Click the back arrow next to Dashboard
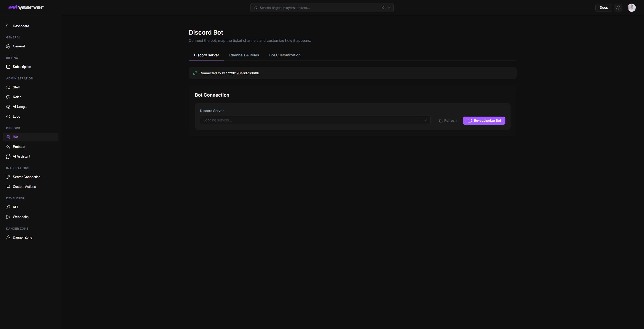 coord(8,26)
